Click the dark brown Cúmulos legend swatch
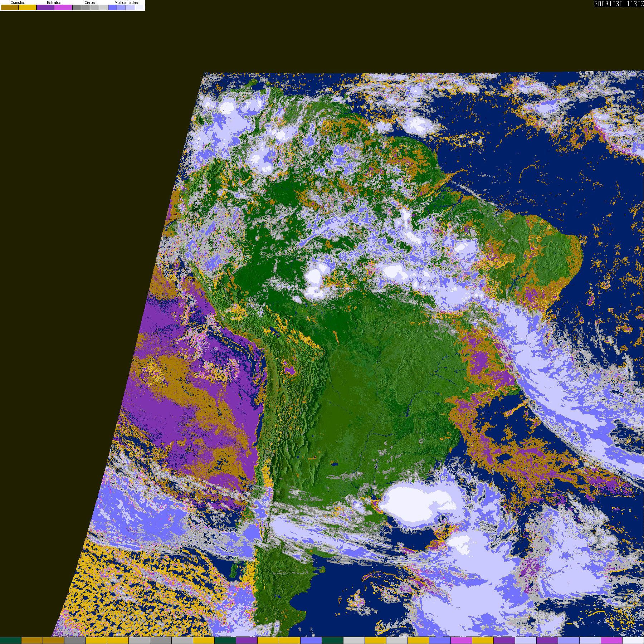 tap(10, 7)
